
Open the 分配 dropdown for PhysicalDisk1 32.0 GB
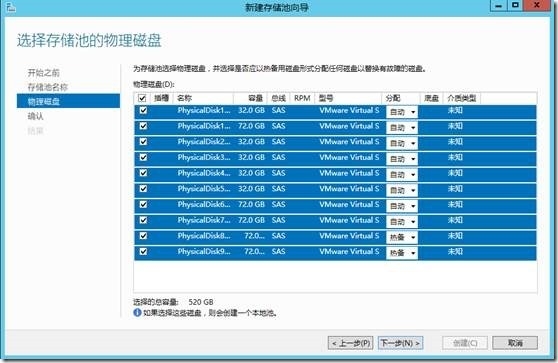[x=402, y=112]
